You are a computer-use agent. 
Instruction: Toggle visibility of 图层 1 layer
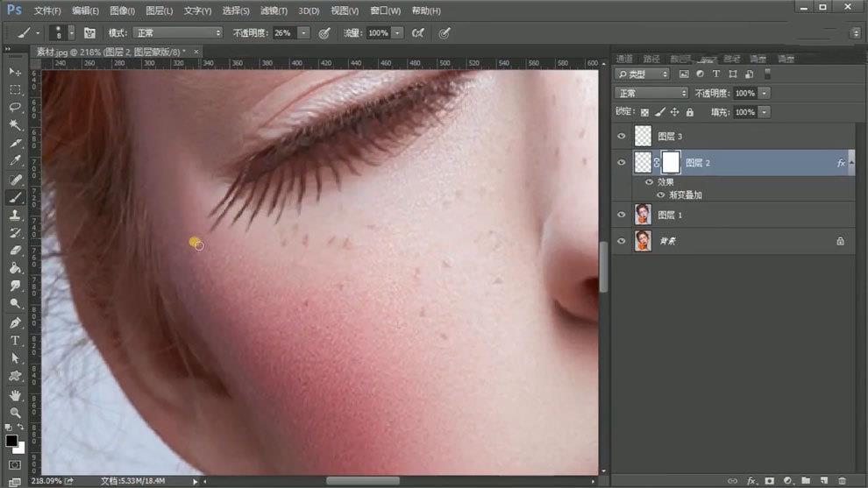click(x=622, y=215)
